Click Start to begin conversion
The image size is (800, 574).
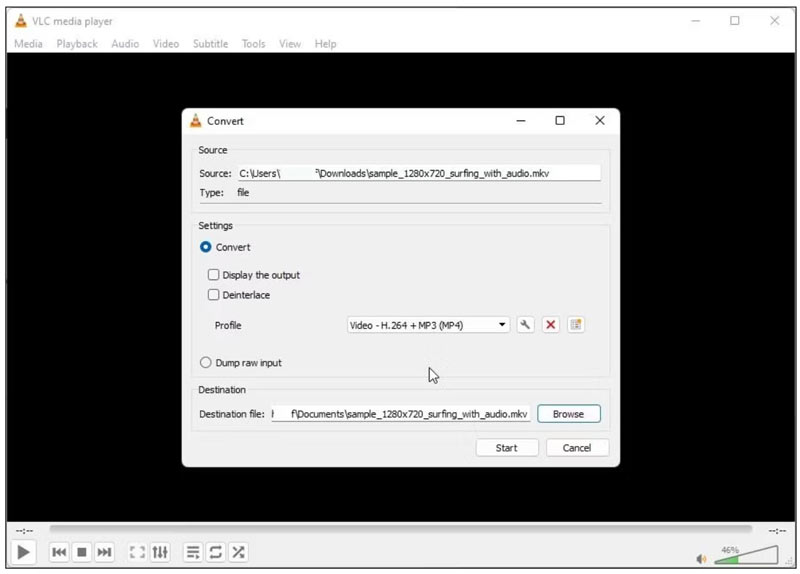[x=507, y=448]
